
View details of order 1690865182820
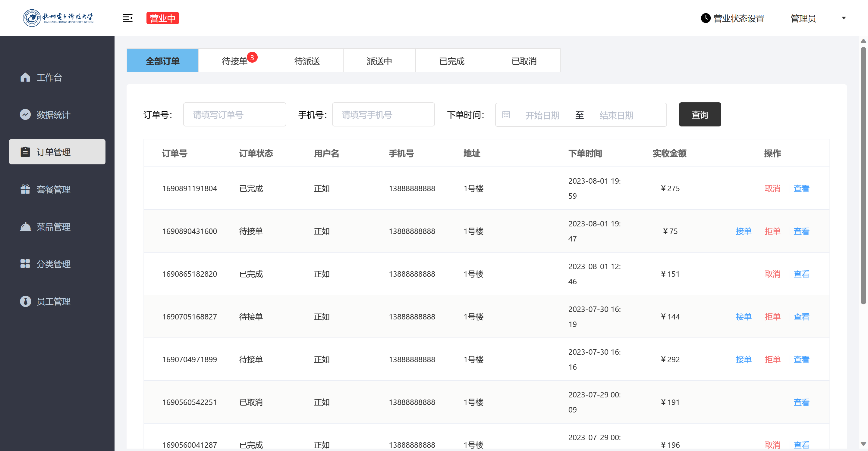click(802, 274)
